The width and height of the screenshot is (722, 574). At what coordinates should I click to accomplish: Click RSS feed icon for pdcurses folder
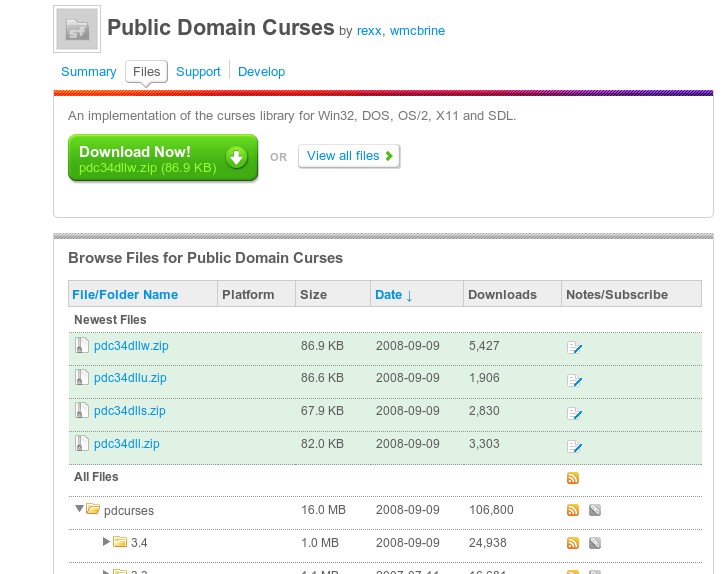pos(573,510)
